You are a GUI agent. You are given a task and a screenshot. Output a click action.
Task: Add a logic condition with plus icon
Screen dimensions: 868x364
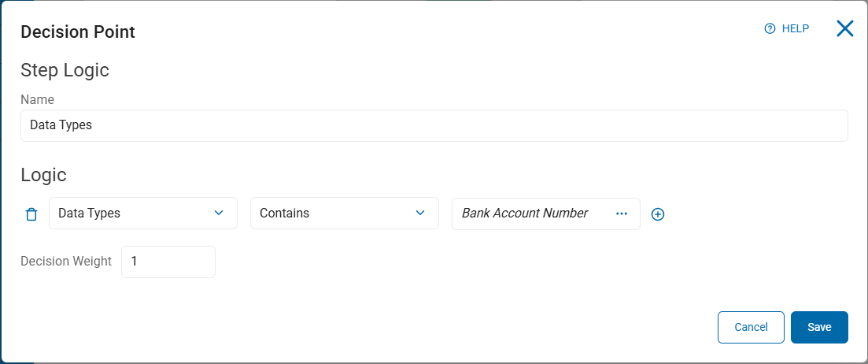(x=658, y=214)
